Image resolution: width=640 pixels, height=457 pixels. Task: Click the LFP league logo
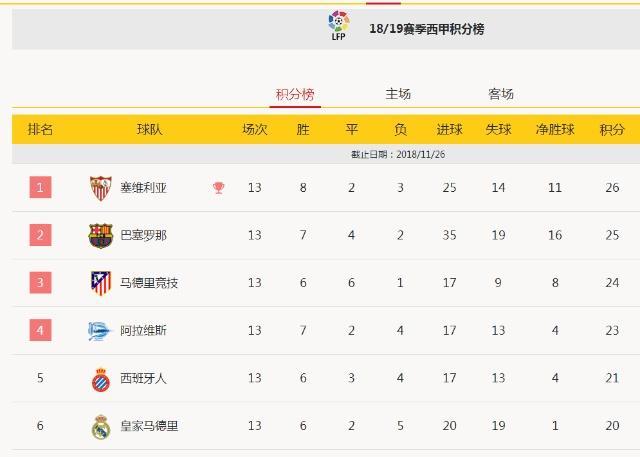pyautogui.click(x=339, y=25)
